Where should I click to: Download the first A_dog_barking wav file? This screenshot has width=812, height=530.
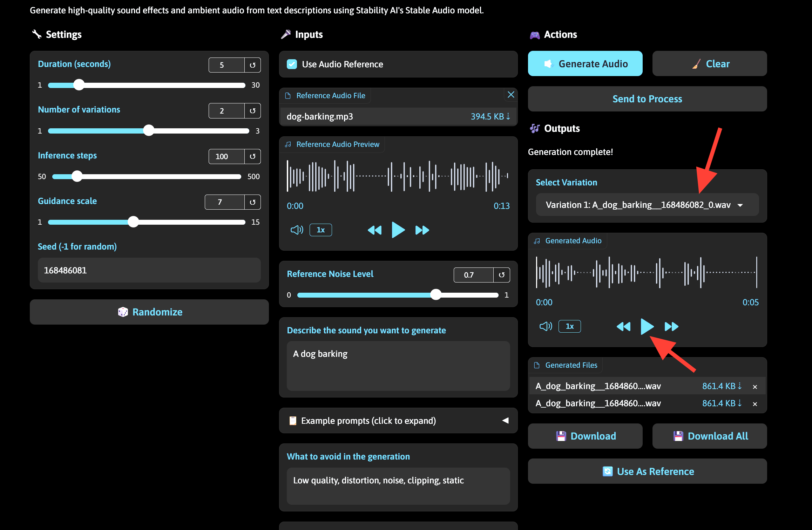click(x=740, y=386)
